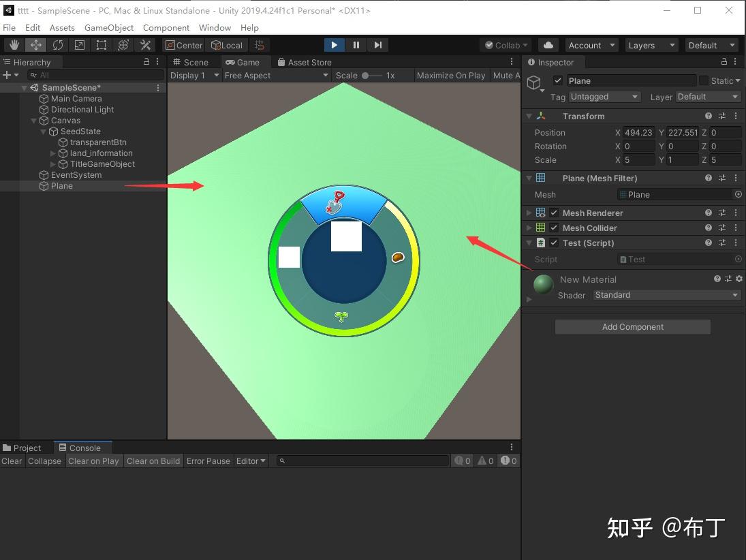Select the Move tool
Viewport: 746px width, 560px height.
pyautogui.click(x=35, y=44)
